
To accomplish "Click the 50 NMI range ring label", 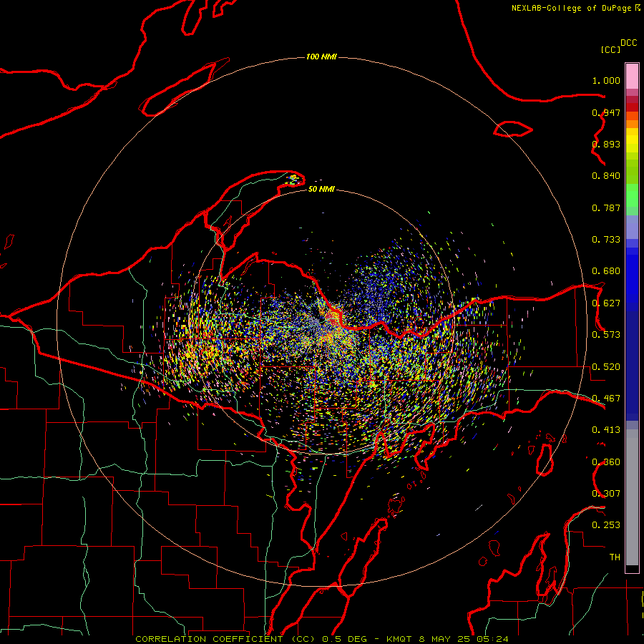I will (321, 189).
